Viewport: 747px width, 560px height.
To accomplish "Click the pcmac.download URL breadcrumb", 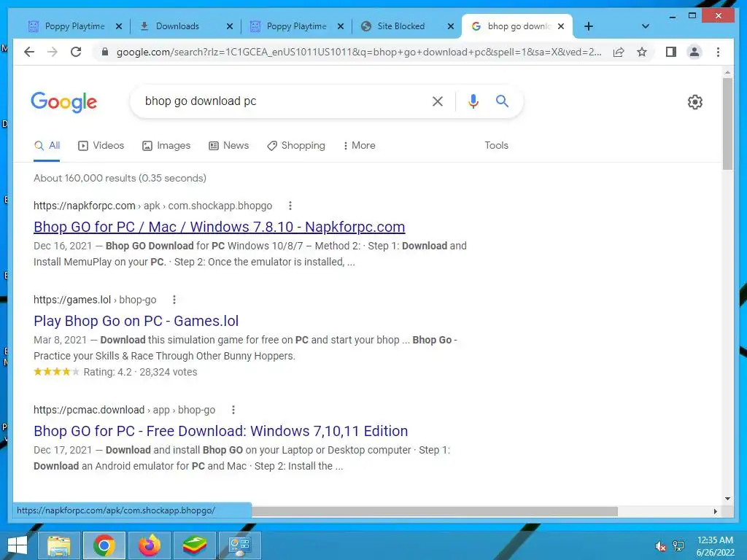I will 124,410.
